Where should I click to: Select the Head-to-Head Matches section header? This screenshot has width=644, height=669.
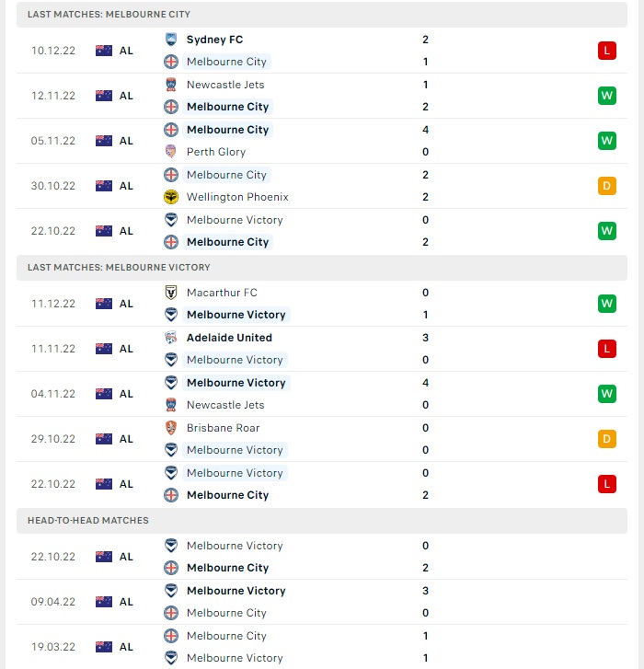coord(87,521)
